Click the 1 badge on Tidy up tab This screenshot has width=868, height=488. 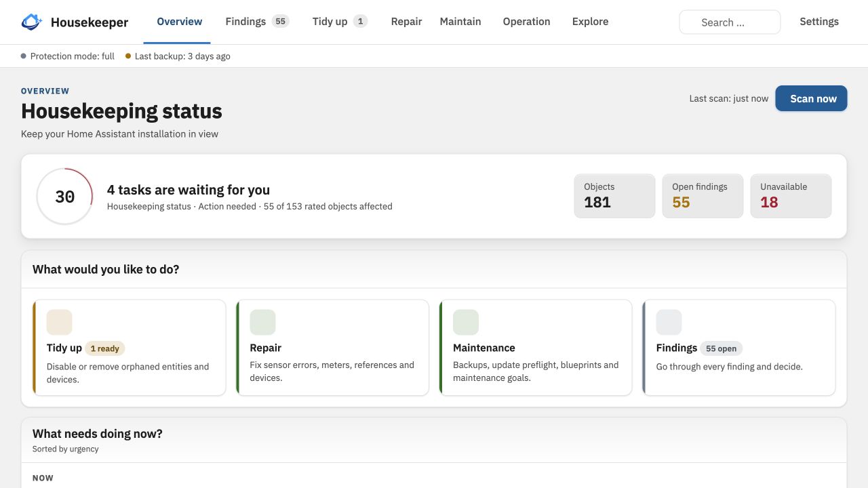pos(361,21)
